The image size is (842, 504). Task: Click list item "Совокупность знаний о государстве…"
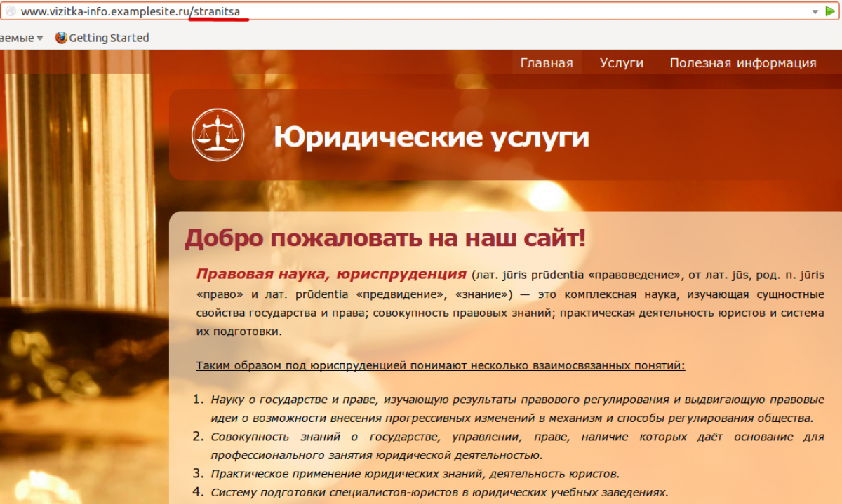pyautogui.click(x=517, y=446)
